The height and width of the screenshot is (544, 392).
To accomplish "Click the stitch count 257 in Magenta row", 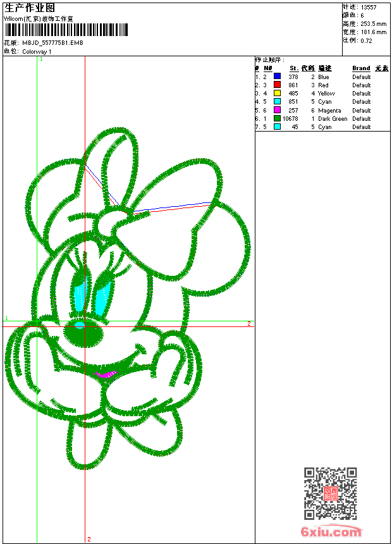I will [x=293, y=110].
